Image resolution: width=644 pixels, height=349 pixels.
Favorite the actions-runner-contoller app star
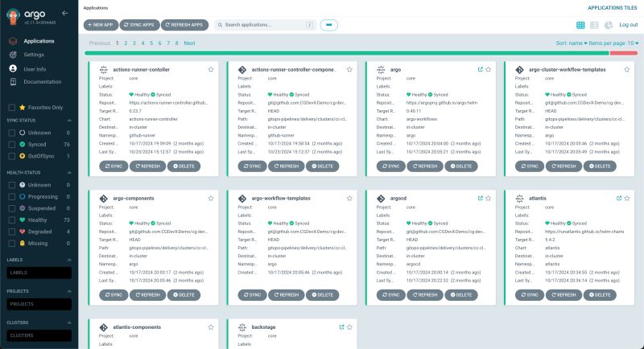[x=211, y=69]
